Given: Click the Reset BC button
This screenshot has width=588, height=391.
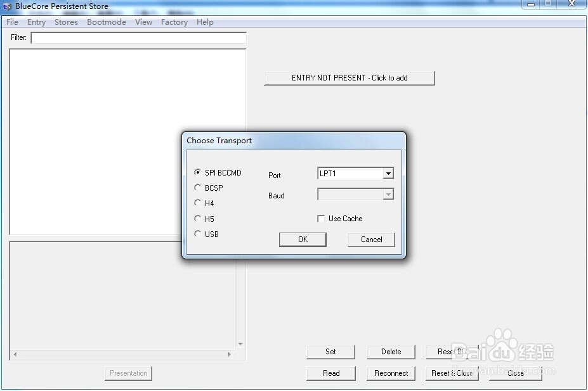Looking at the screenshot, I should coord(452,352).
